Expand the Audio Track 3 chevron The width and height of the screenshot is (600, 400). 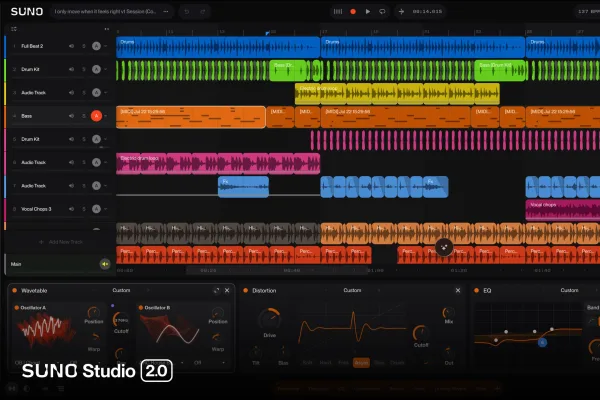[106, 93]
